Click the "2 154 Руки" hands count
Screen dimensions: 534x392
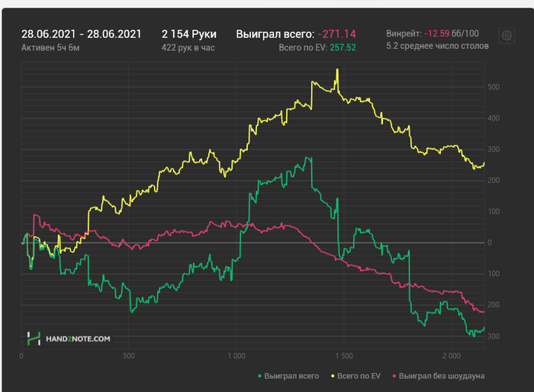coord(189,34)
